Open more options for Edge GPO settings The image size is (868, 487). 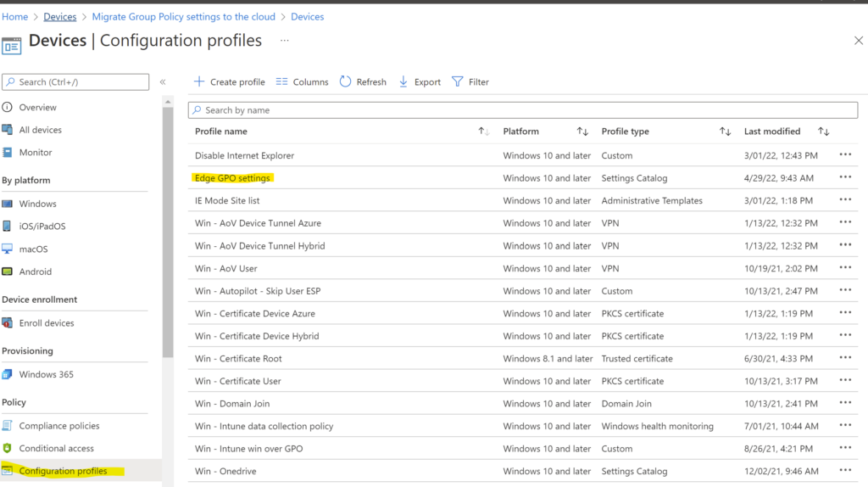click(845, 177)
